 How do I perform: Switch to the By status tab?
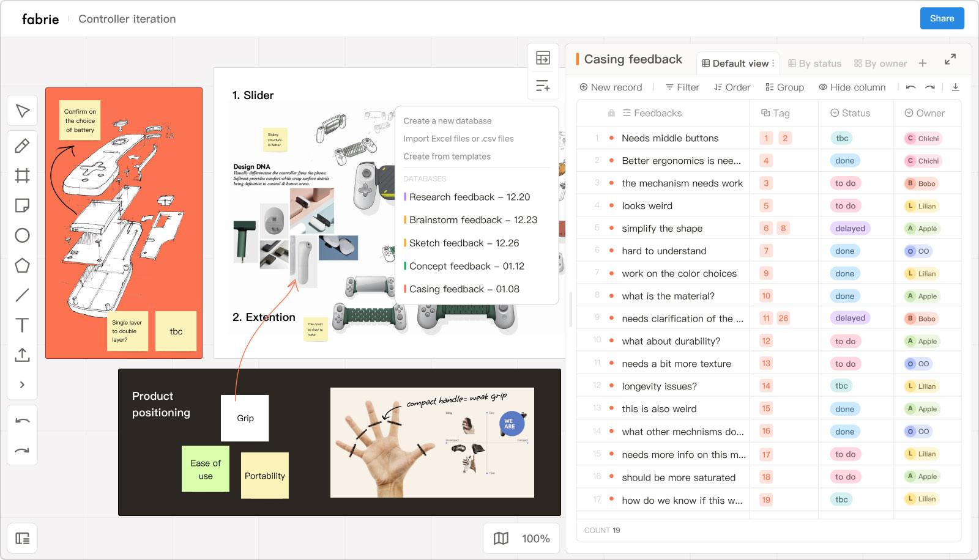tap(814, 63)
